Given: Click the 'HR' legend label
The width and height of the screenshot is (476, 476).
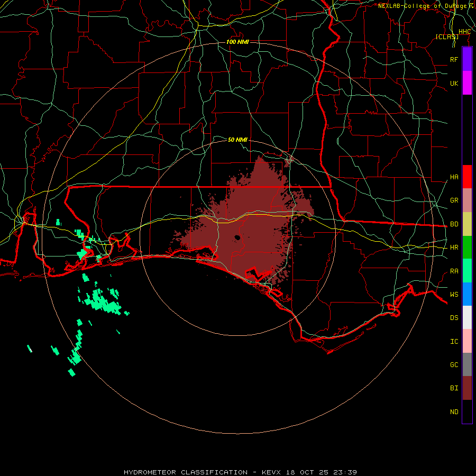Looking at the screenshot, I should [454, 248].
